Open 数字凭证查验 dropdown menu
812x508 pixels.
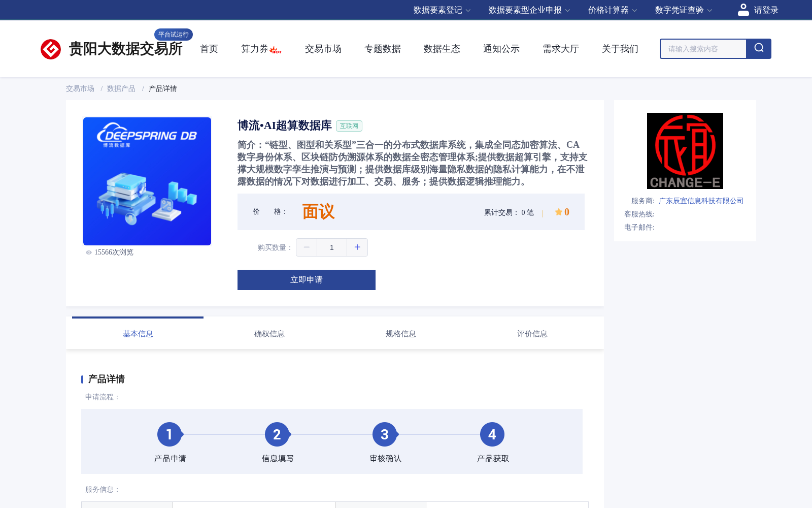point(684,10)
